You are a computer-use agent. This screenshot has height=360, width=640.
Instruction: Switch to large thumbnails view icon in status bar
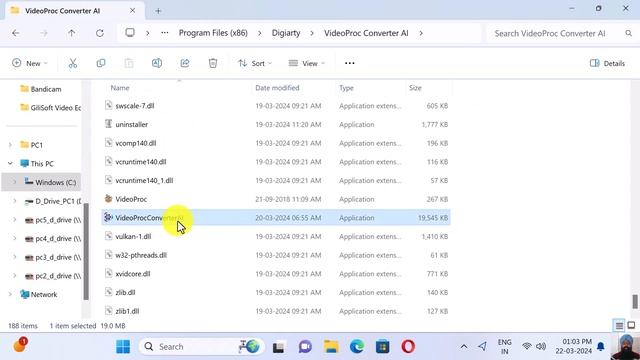[x=631, y=325]
